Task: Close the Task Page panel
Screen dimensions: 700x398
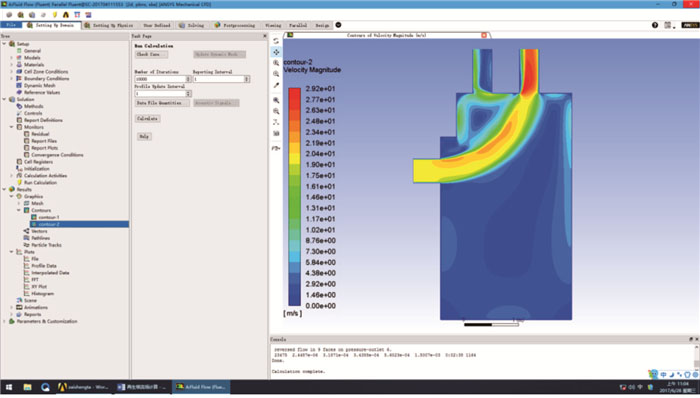Action: (x=265, y=36)
